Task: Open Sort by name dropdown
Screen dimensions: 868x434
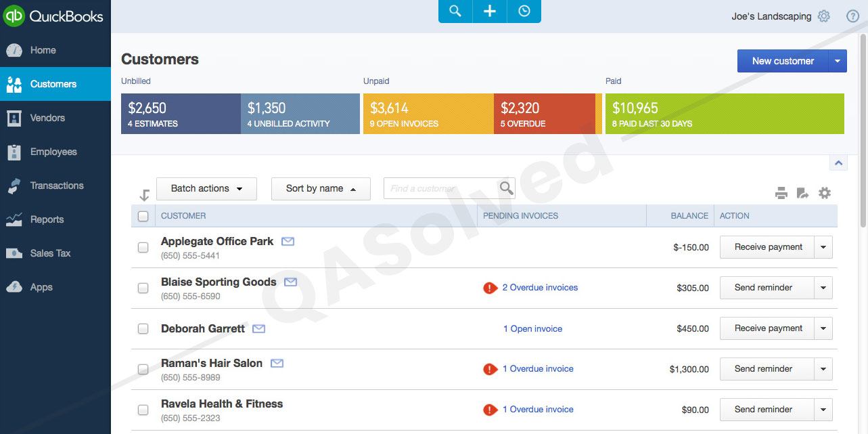Action: click(321, 189)
